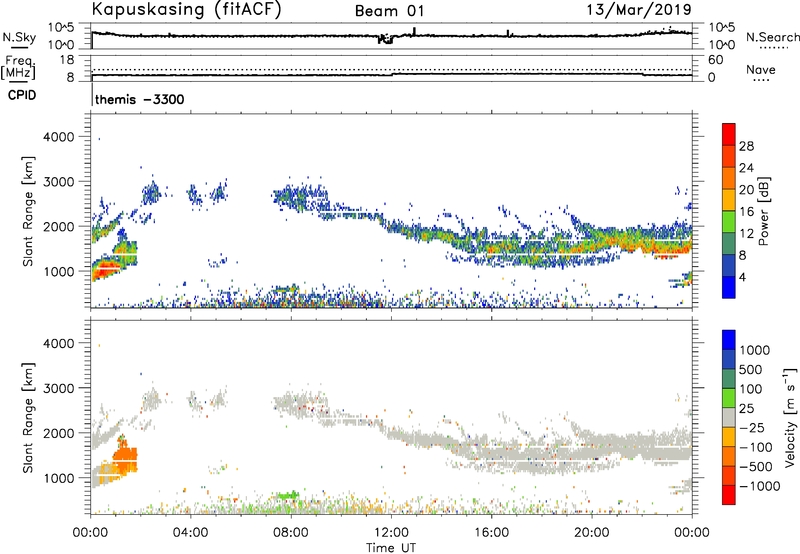Click the '08:00' time axis label
Viewport: 800px width, 554px height.
[291, 533]
